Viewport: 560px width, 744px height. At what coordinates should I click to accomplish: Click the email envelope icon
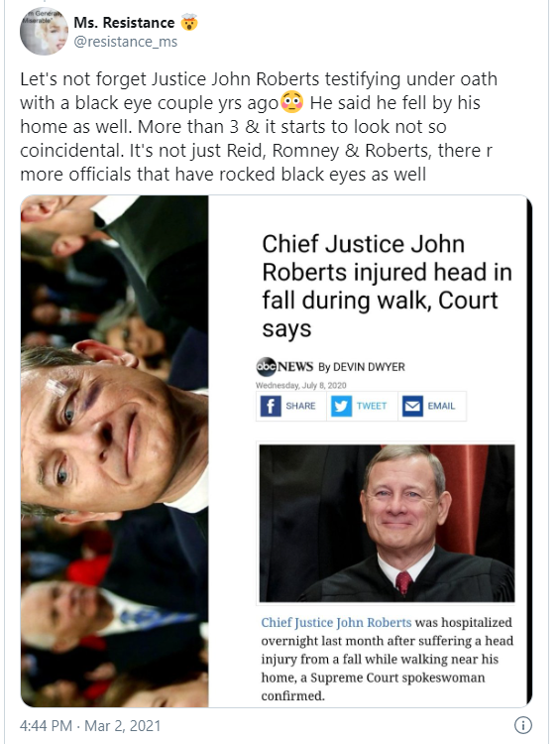click(x=412, y=406)
